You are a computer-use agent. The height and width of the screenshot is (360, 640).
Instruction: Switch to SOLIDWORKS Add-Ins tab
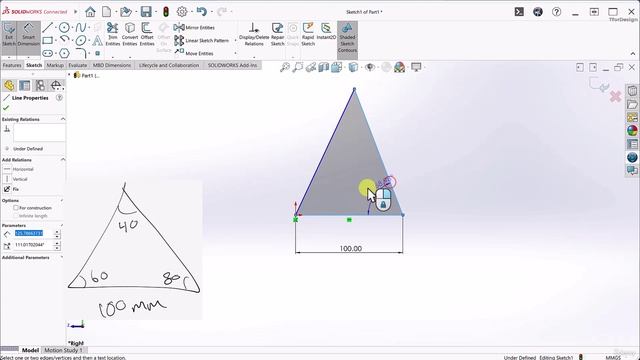232,65
